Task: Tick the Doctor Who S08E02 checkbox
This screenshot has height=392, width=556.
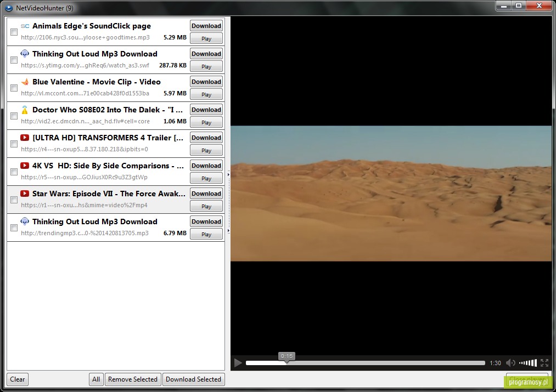Action: click(14, 116)
